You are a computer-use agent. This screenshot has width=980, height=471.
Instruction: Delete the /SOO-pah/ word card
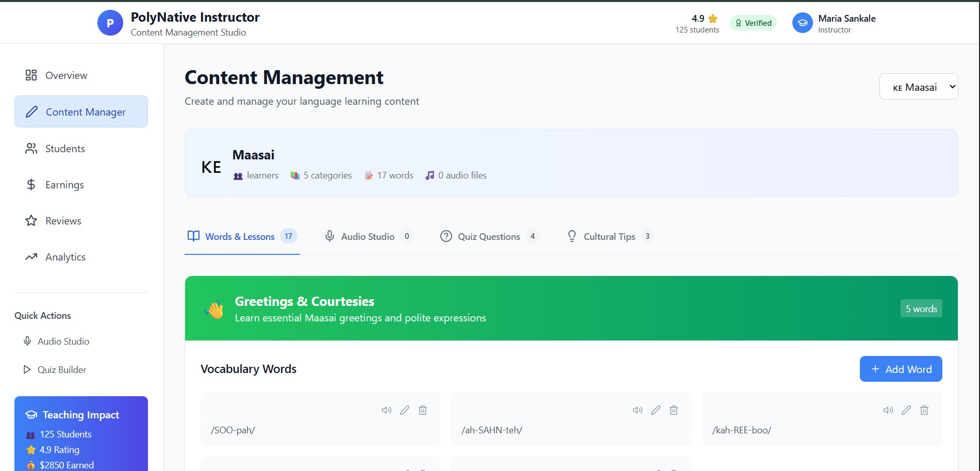point(423,410)
